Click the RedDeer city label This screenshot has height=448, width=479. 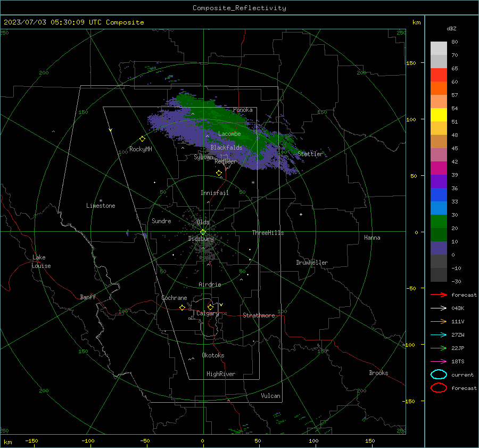click(x=226, y=161)
